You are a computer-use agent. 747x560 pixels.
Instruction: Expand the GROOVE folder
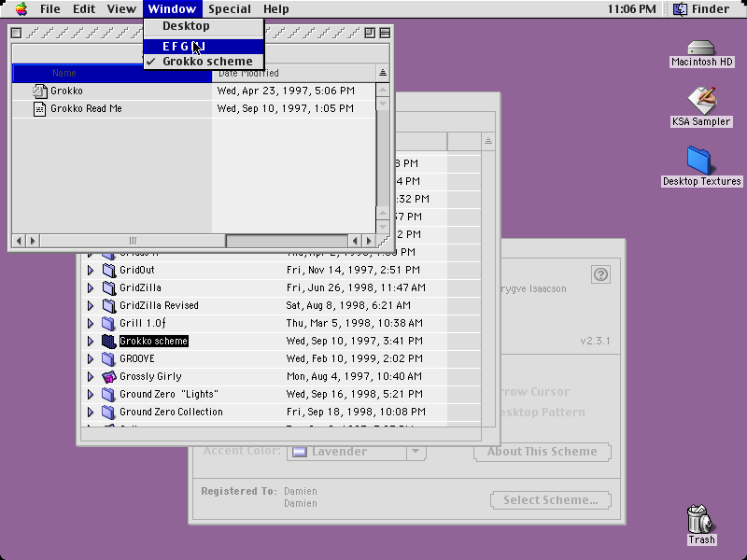[x=91, y=358]
